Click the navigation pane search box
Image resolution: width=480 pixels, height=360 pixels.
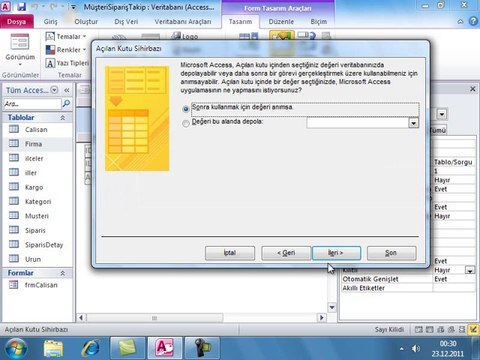[x=32, y=104]
